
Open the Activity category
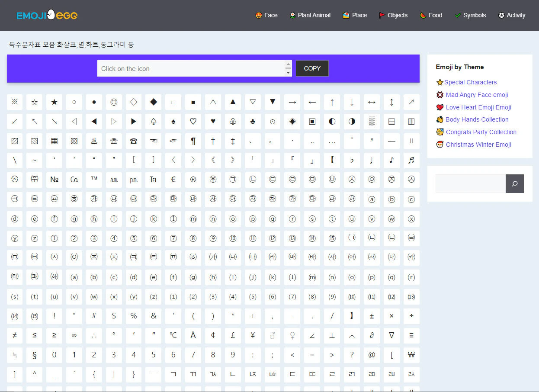click(x=512, y=15)
